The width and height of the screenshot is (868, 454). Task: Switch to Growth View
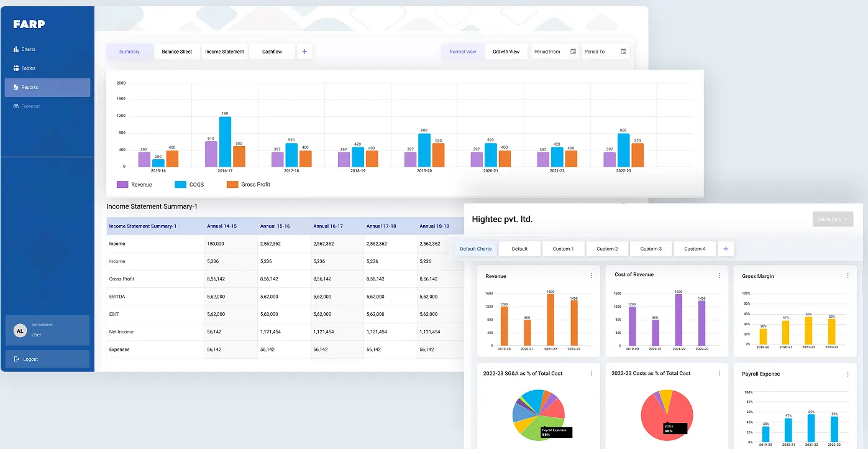click(506, 51)
